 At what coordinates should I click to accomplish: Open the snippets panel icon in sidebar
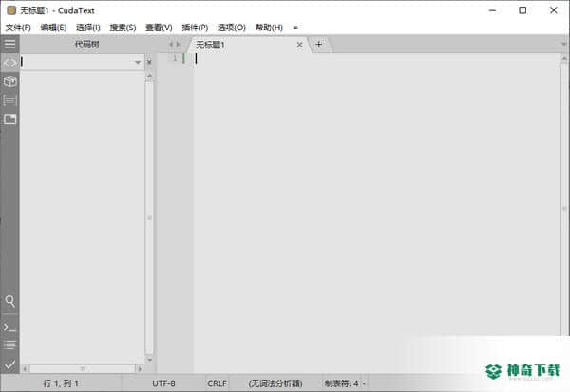9,101
